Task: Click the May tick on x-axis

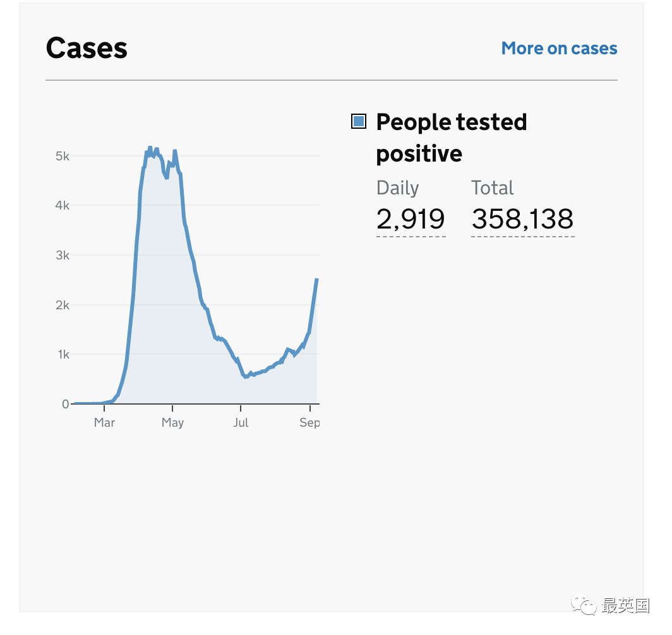Action: click(172, 423)
